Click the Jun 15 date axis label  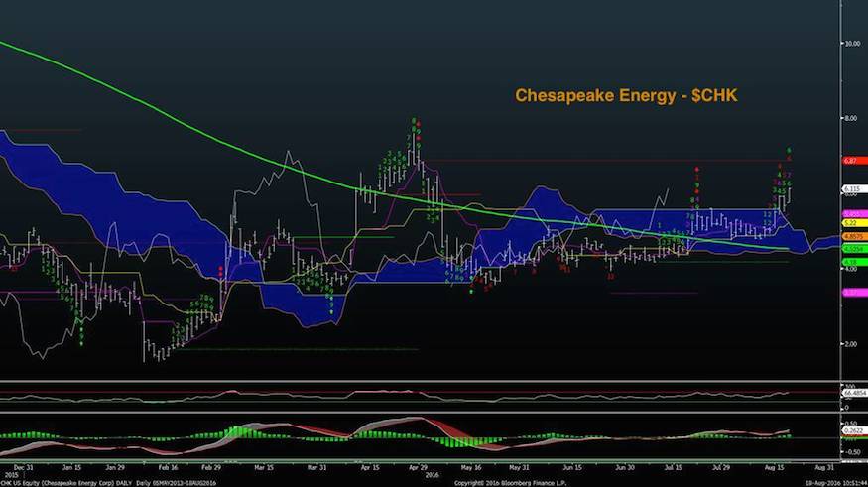571,467
